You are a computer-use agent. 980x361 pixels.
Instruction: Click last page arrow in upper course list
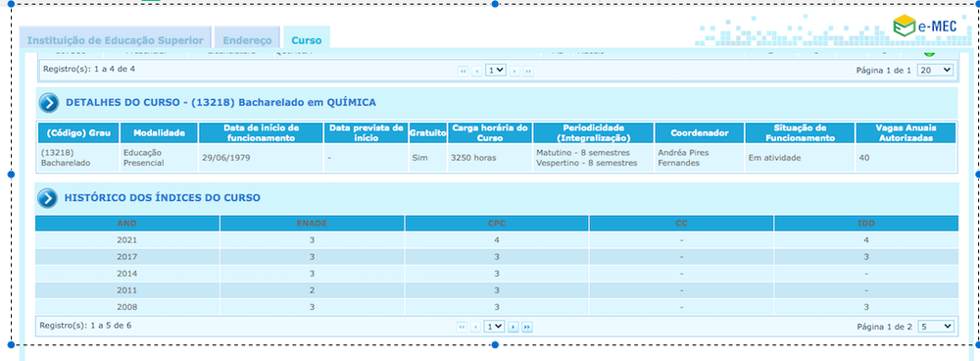point(528,72)
